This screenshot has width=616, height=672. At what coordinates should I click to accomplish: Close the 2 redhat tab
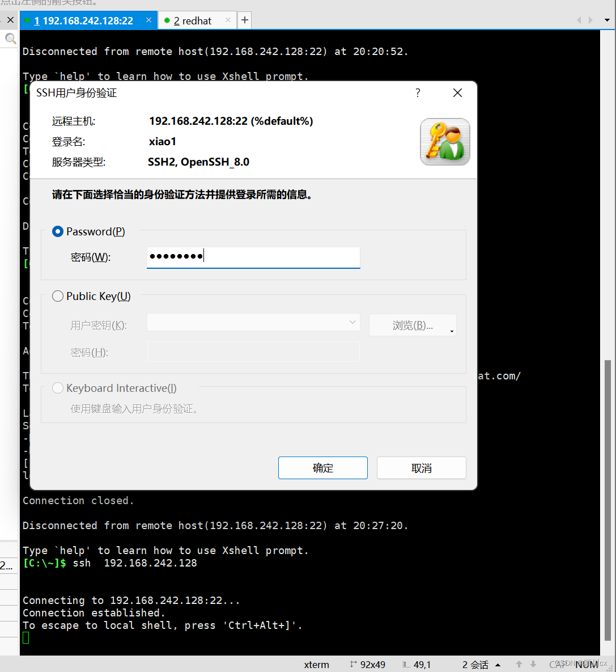pyautogui.click(x=228, y=19)
